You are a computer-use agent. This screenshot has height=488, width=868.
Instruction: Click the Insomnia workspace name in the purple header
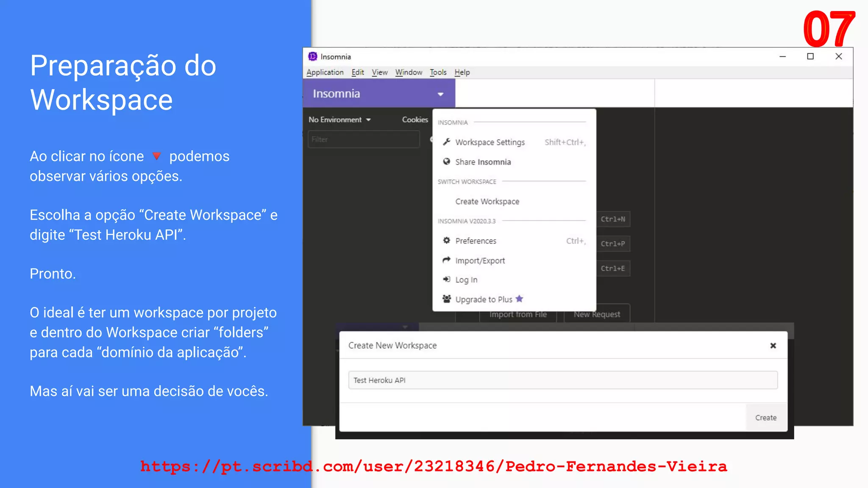(x=337, y=94)
